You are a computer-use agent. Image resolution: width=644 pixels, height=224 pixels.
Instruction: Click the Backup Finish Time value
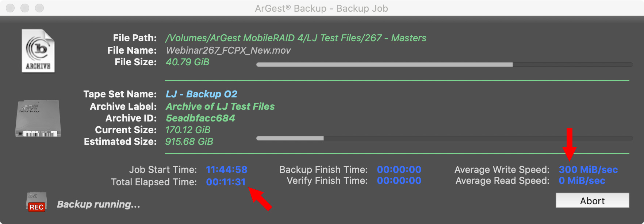(399, 170)
